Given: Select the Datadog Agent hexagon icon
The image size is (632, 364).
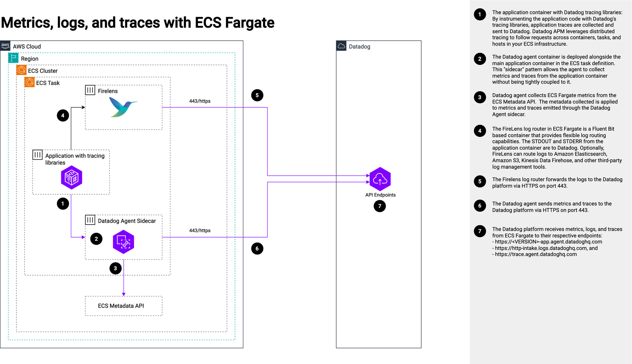Looking at the screenshot, I should (x=123, y=242).
